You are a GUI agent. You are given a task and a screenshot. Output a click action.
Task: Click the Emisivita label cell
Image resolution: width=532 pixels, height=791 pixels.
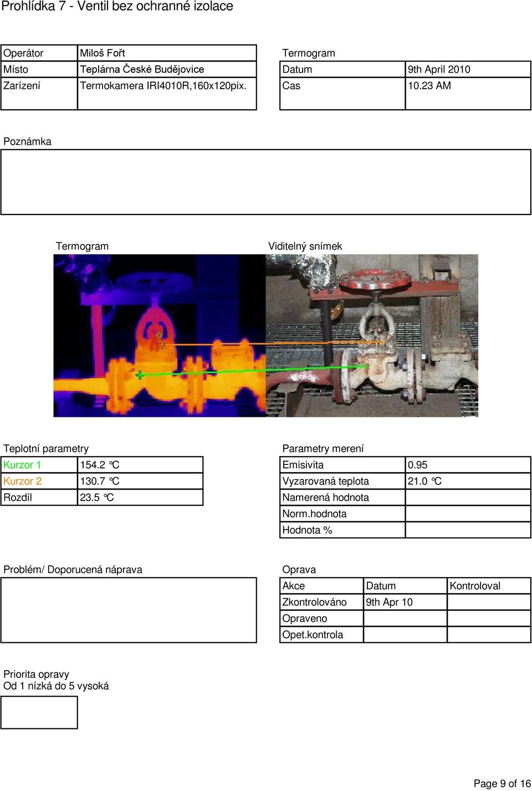tap(342, 465)
